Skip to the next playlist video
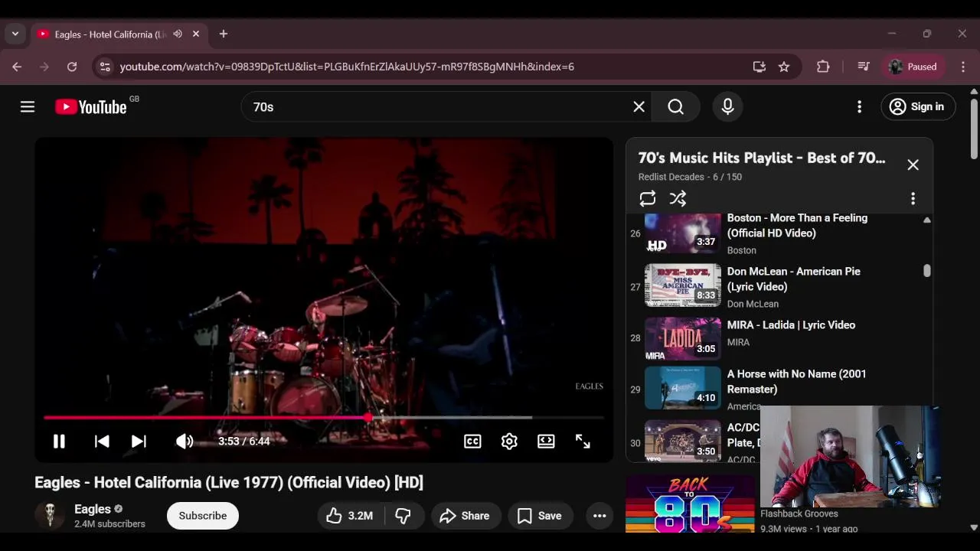This screenshot has height=551, width=980. click(139, 441)
